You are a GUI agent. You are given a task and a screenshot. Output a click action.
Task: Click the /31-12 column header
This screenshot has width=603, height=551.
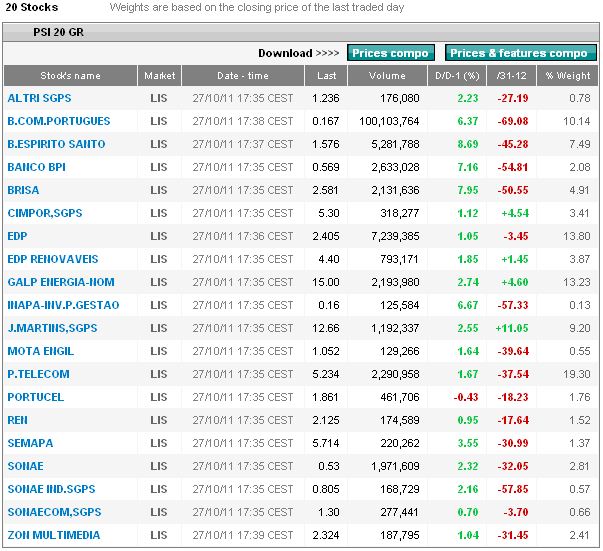[511, 76]
